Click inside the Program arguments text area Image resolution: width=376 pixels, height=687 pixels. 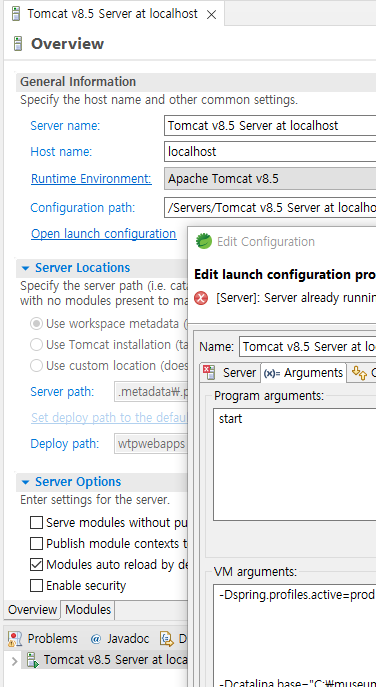[294, 464]
